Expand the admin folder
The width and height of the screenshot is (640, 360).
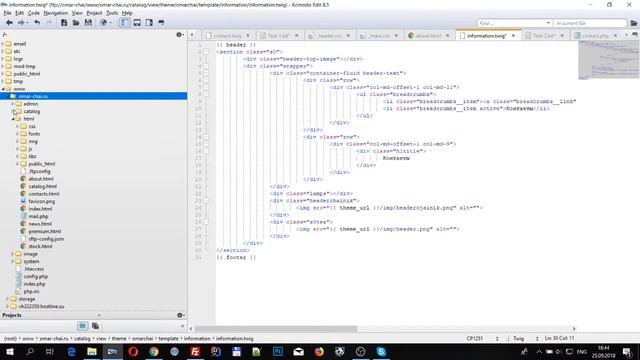coord(13,104)
